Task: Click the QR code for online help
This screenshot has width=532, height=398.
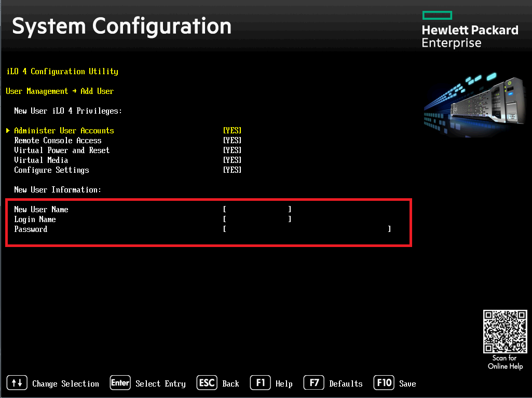Action: (505, 332)
